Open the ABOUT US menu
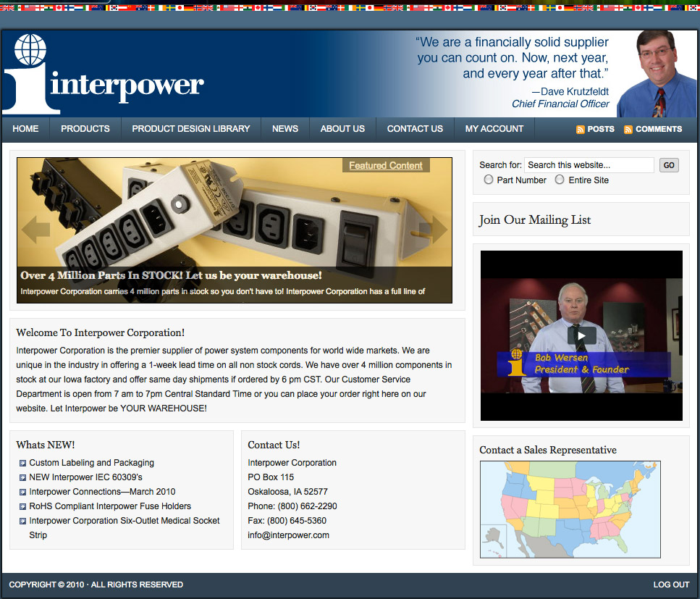 (x=342, y=129)
